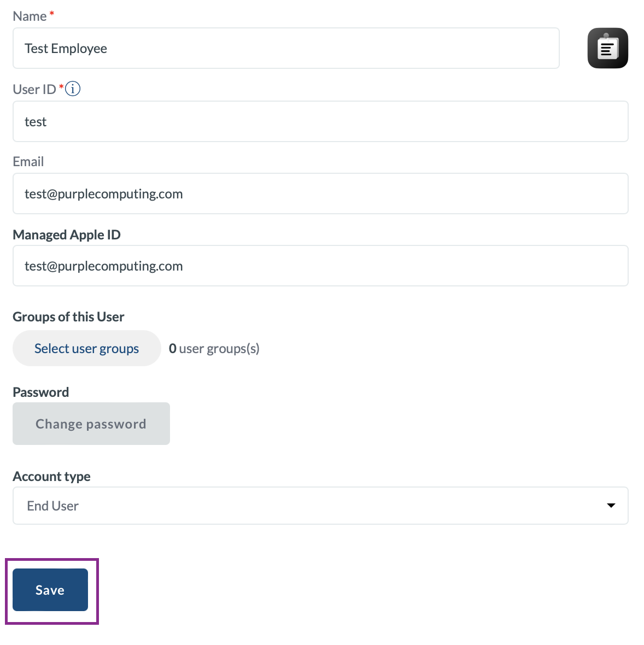This screenshot has width=644, height=645.
Task: Click the Account type label
Action: [51, 476]
